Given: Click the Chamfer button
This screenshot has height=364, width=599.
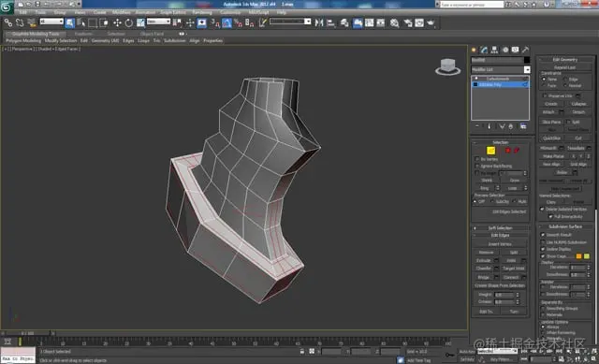Looking at the screenshot, I should point(484,269).
